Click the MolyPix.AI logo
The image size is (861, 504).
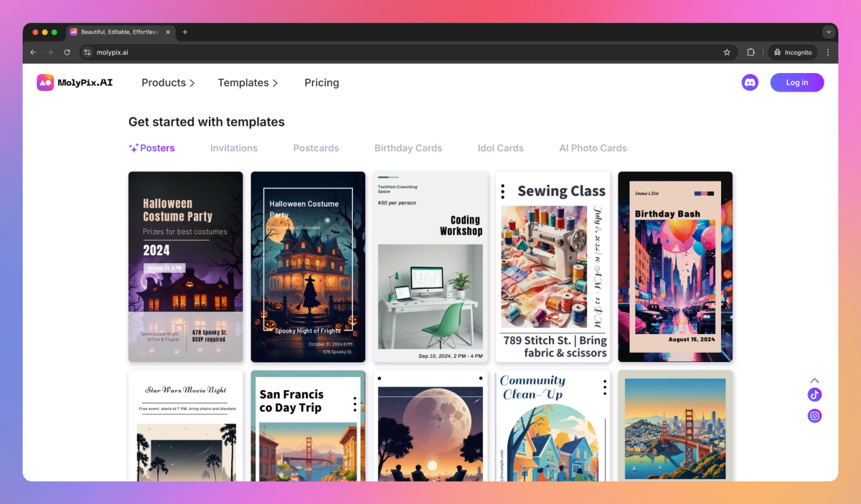click(74, 82)
